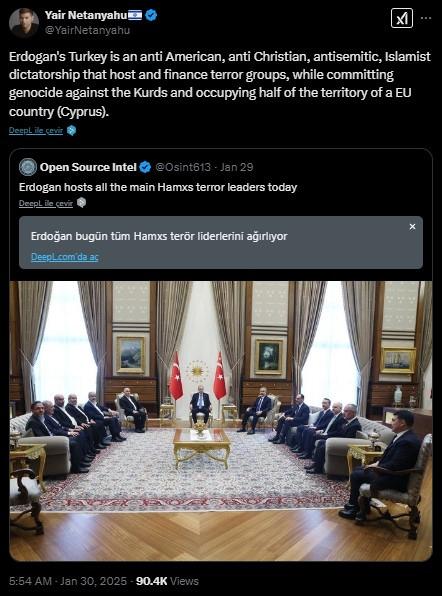The width and height of the screenshot is (442, 596).
Task: Open the three-dot more options menu
Action: (x=426, y=18)
